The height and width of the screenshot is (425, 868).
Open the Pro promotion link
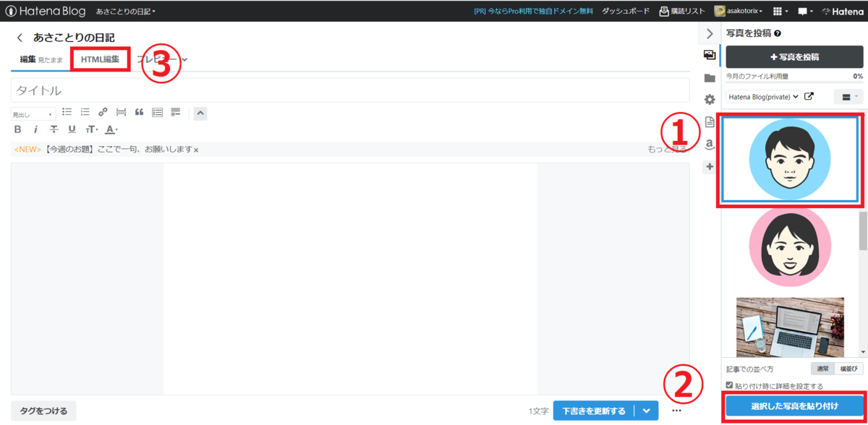click(x=533, y=11)
